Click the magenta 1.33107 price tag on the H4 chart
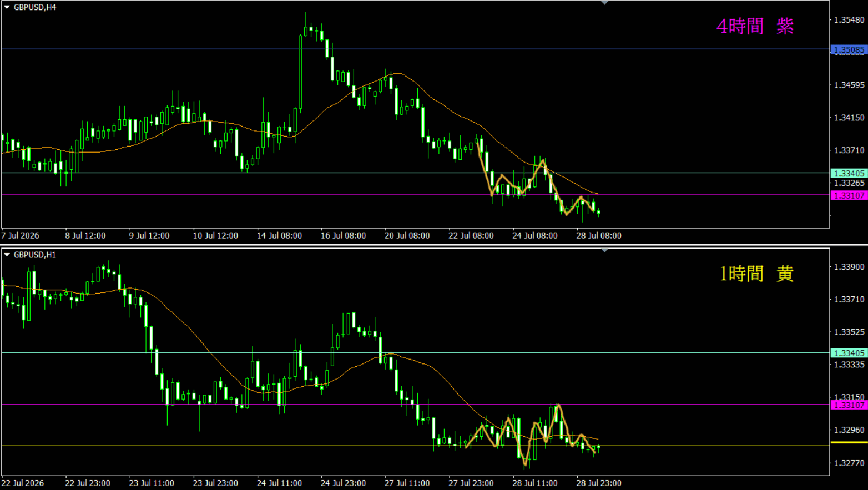Viewport: 868px width, 490px height. click(849, 195)
